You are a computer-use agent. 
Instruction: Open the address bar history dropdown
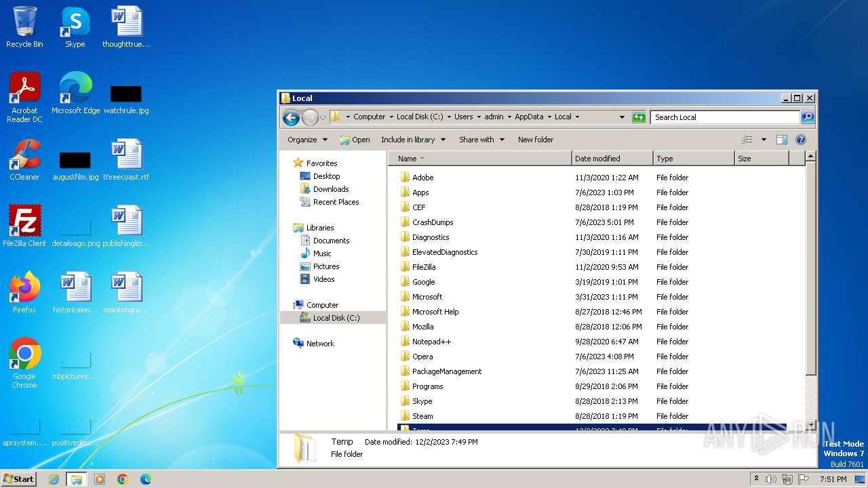pos(622,117)
